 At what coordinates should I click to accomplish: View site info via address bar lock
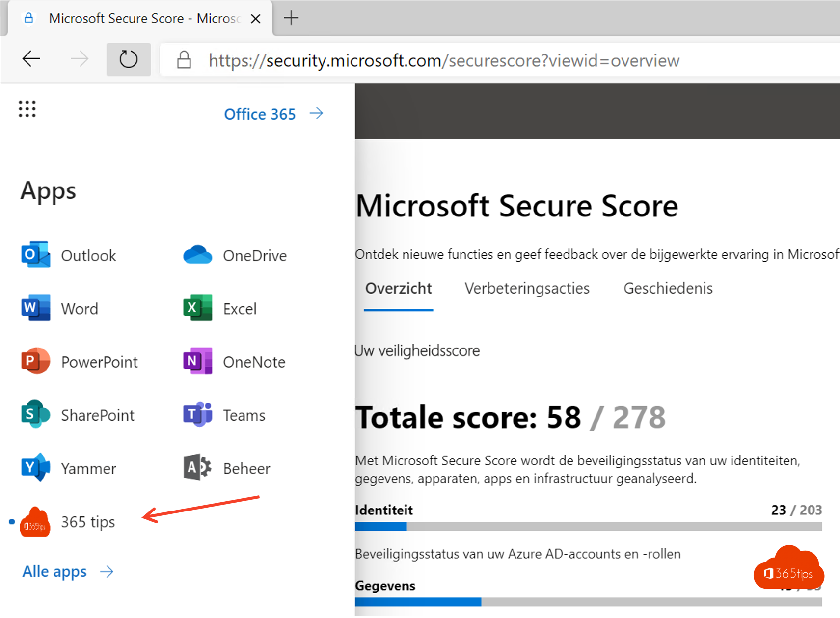pyautogui.click(x=184, y=60)
